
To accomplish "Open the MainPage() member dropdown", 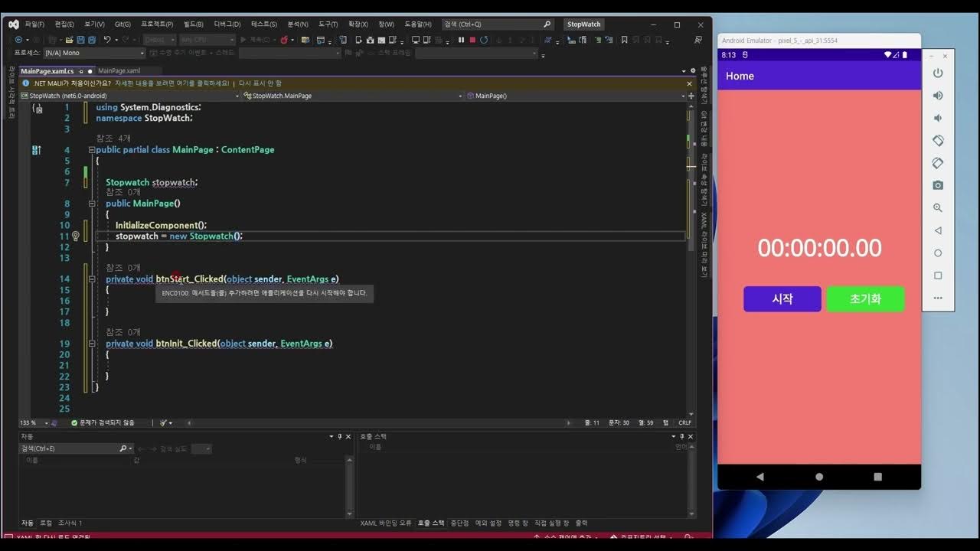I will (575, 96).
